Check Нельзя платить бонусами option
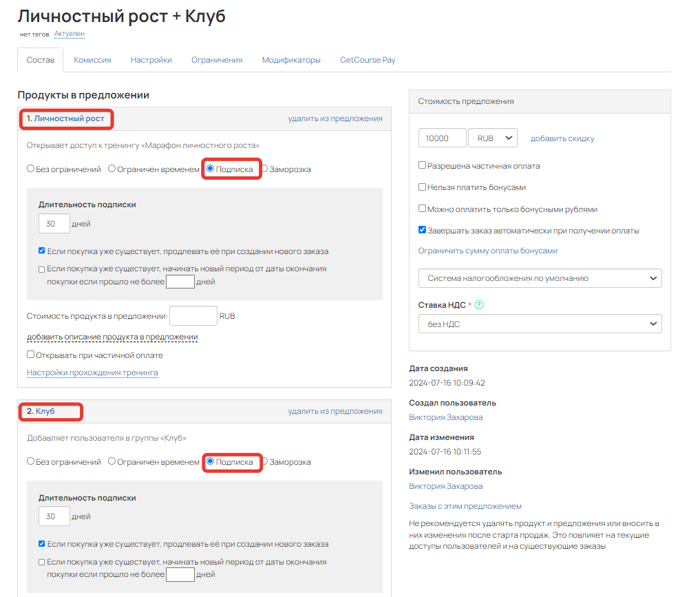 (422, 187)
